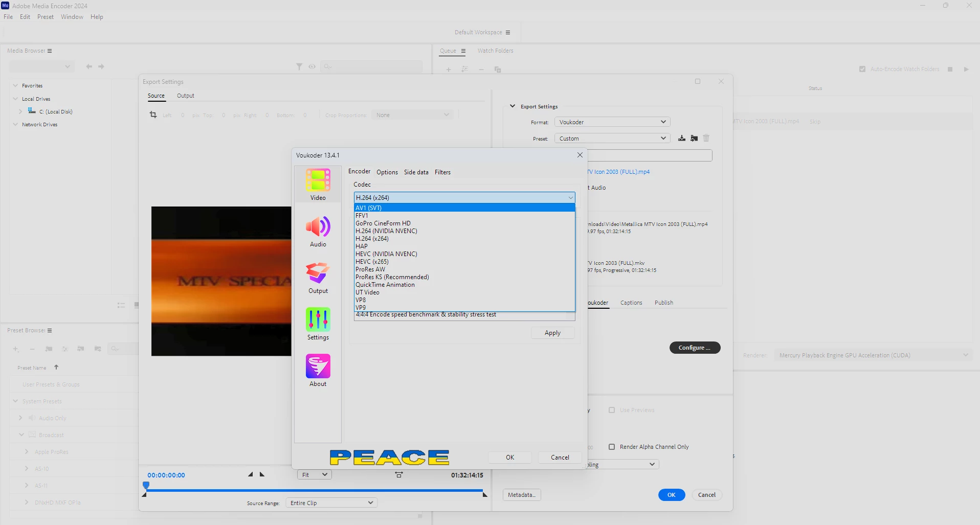980x525 pixels.
Task: Open the Format dropdown set to Voukoder
Action: click(612, 122)
